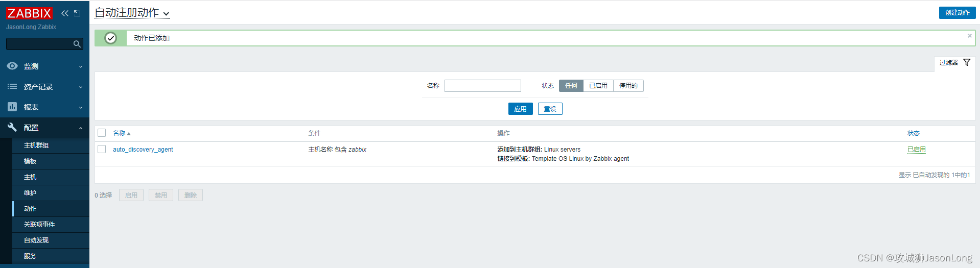Open 服务 in the sidebar
Image resolution: width=980 pixels, height=268 pixels.
click(x=51, y=256)
